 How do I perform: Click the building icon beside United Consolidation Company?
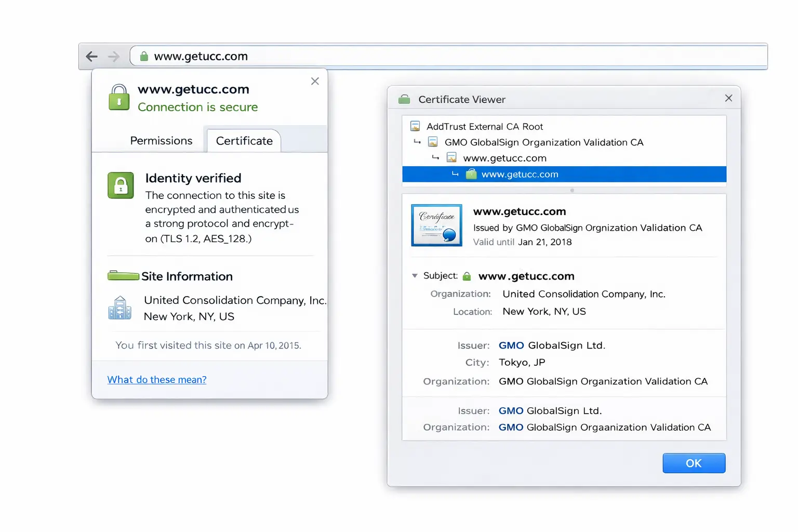coord(119,308)
